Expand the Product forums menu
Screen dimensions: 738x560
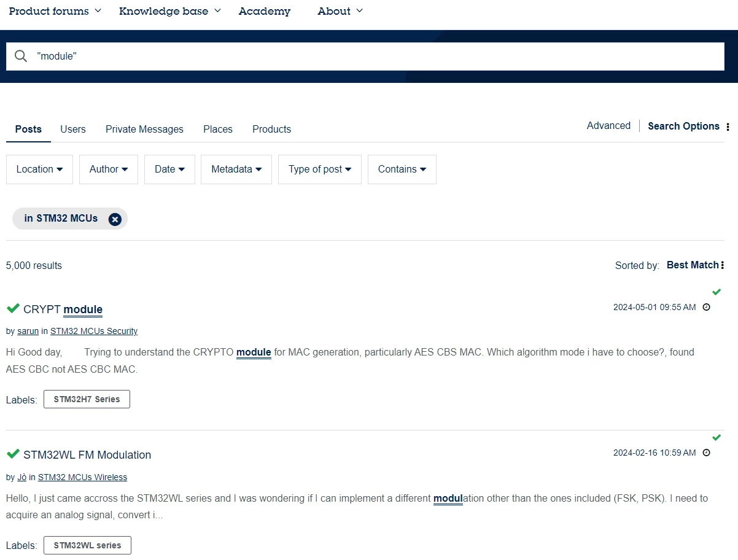click(55, 11)
